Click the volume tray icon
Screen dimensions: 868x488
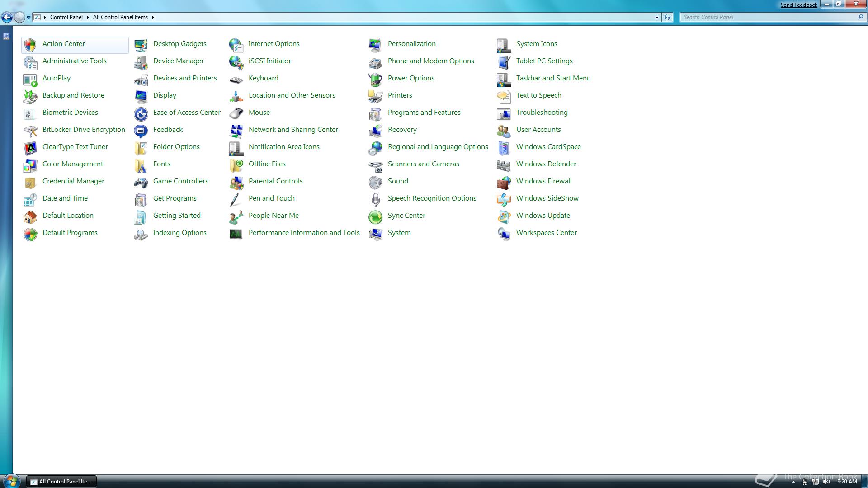[x=826, y=482]
